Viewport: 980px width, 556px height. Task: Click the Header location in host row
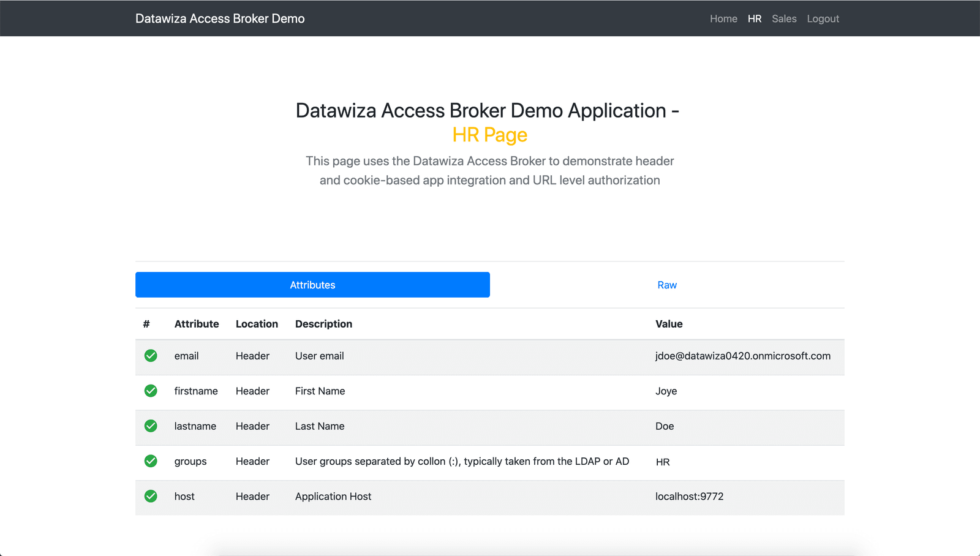[x=252, y=496]
